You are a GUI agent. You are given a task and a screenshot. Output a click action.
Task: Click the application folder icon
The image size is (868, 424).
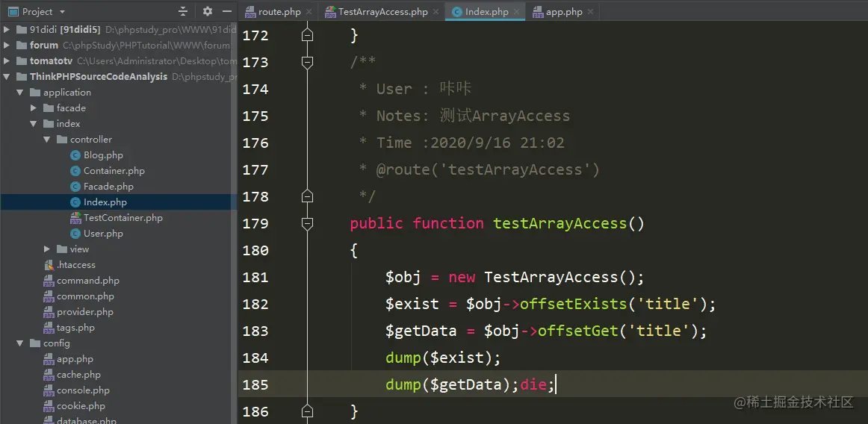pos(35,93)
